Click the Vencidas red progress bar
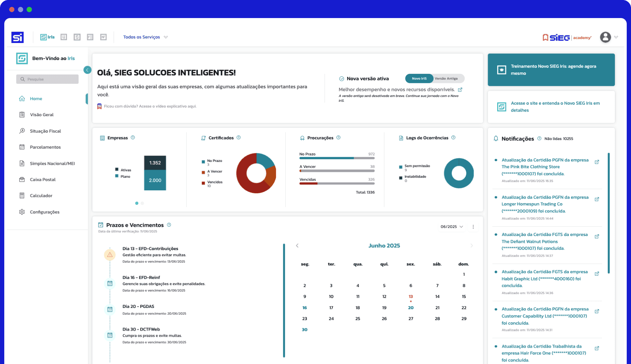The image size is (631, 364). coord(308,183)
